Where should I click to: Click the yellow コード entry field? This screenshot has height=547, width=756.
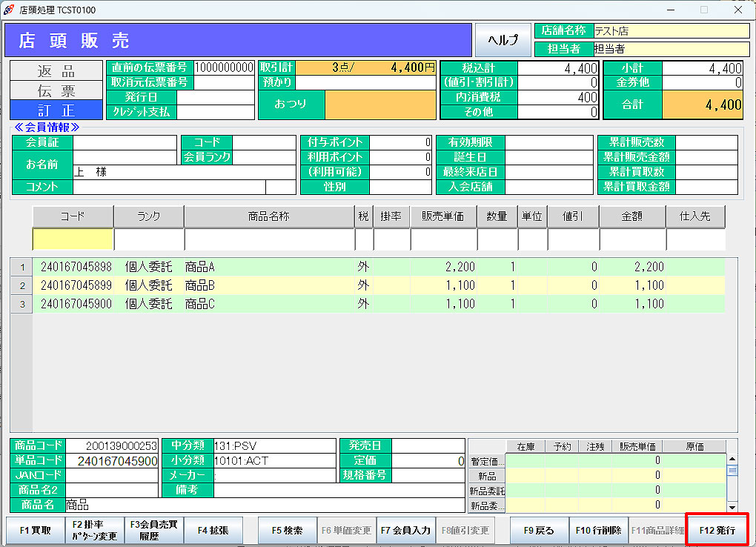(x=73, y=240)
